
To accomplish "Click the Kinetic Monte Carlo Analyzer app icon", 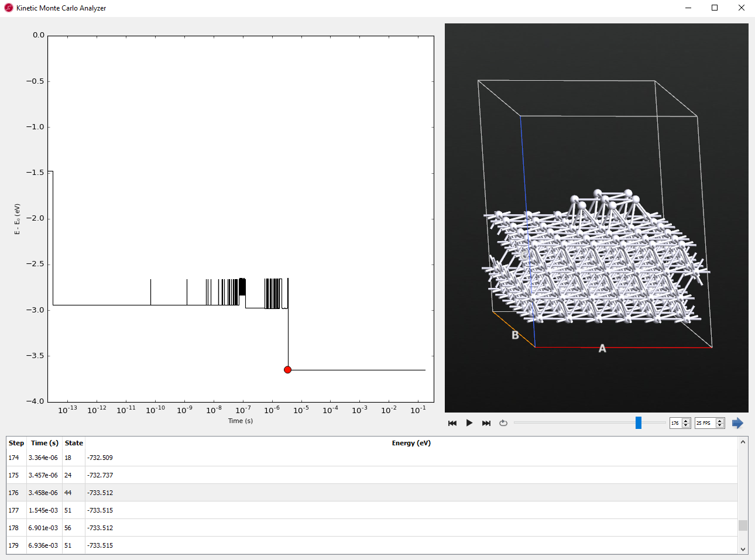I will [x=9, y=8].
